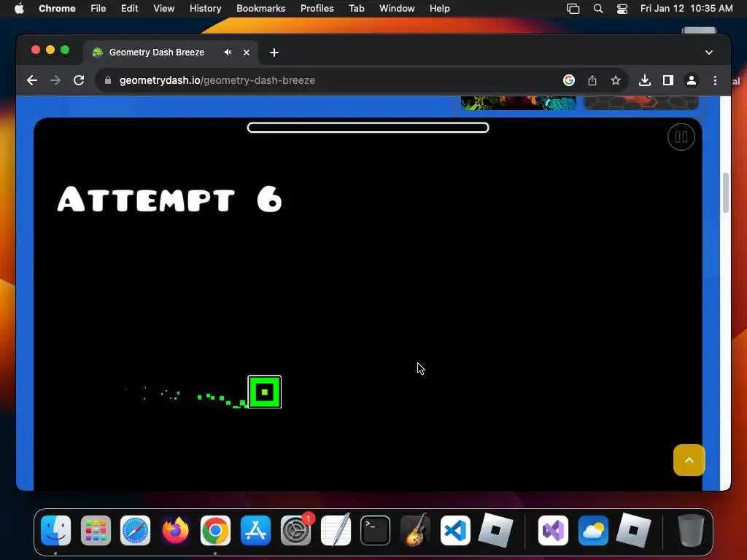Open the File menu
This screenshot has width=747, height=560.
click(x=98, y=8)
